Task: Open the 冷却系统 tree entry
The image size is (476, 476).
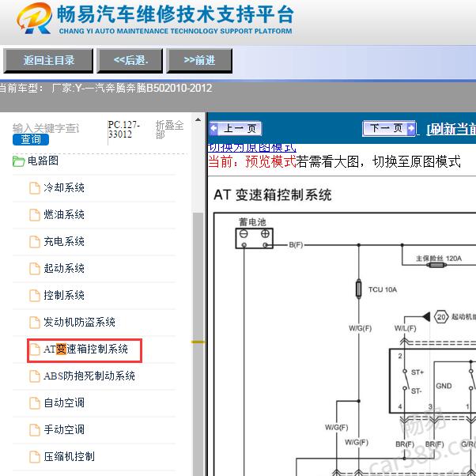Action: point(64,187)
